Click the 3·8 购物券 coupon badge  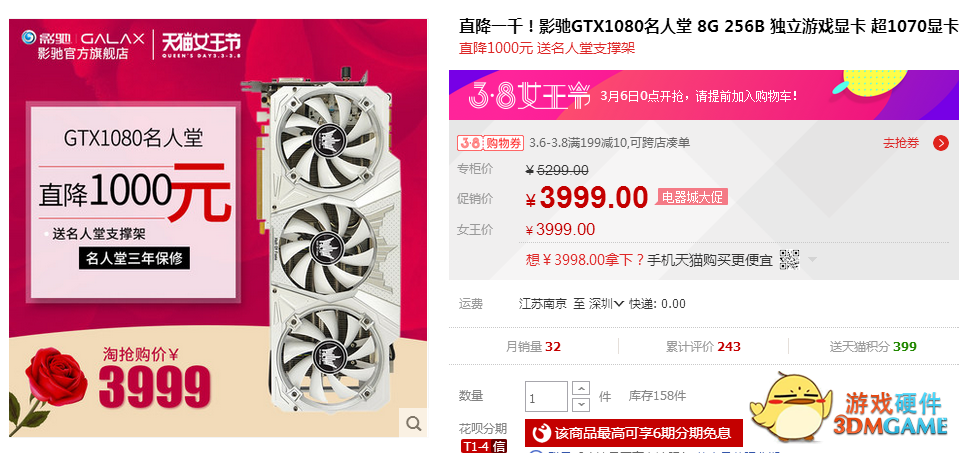point(490,143)
